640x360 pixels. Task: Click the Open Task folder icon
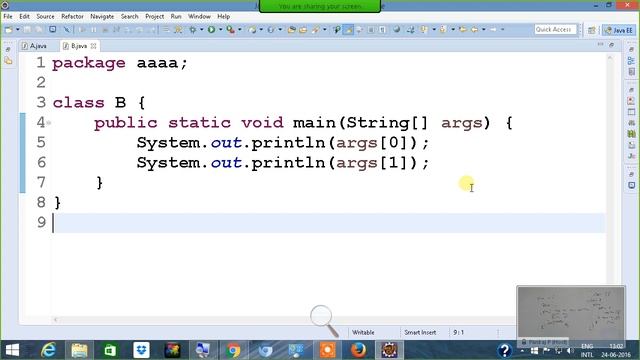[303, 30]
